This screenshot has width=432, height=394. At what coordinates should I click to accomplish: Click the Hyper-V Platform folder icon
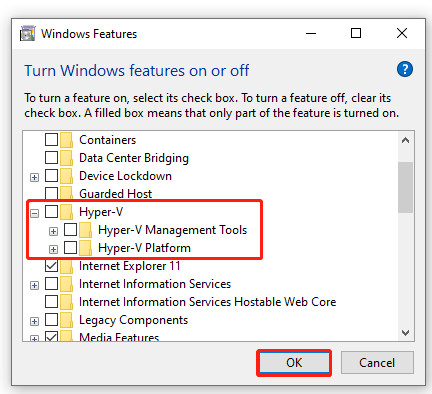click(86, 248)
